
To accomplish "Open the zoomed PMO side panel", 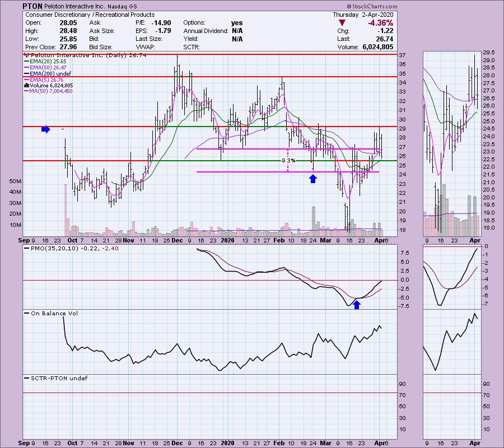I will pos(452,277).
